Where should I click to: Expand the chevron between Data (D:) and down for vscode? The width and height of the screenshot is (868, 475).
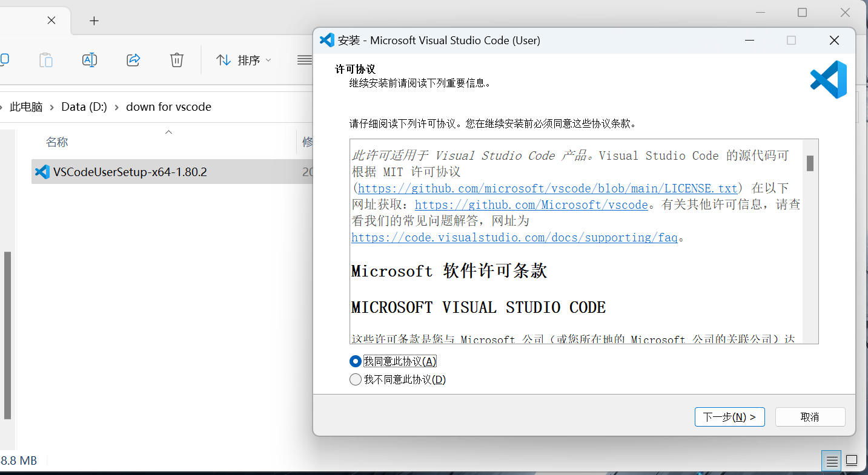tap(116, 107)
